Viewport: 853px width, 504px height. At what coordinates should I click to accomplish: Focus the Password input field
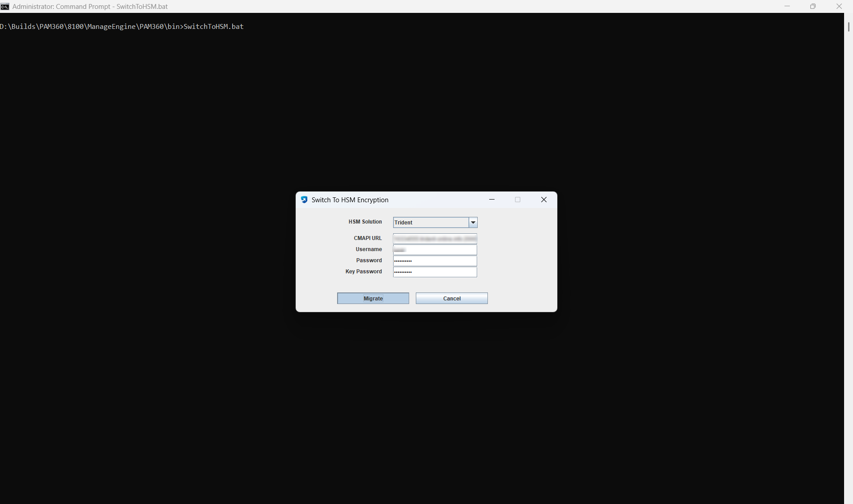coord(435,261)
